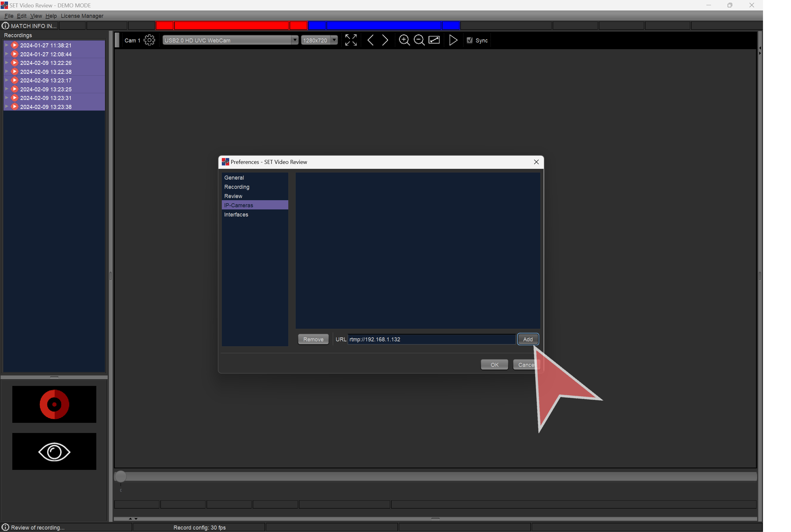Click play icon of 2024-01-27 12:08:44

[14, 54]
